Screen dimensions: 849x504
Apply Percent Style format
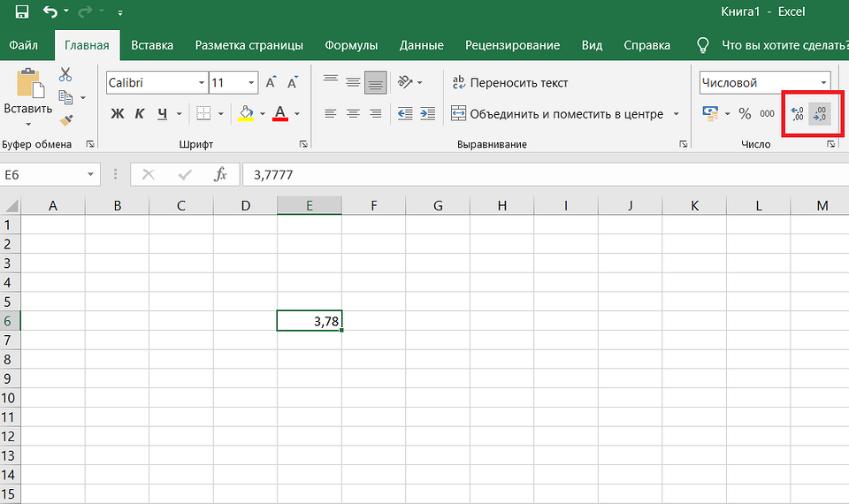[745, 113]
